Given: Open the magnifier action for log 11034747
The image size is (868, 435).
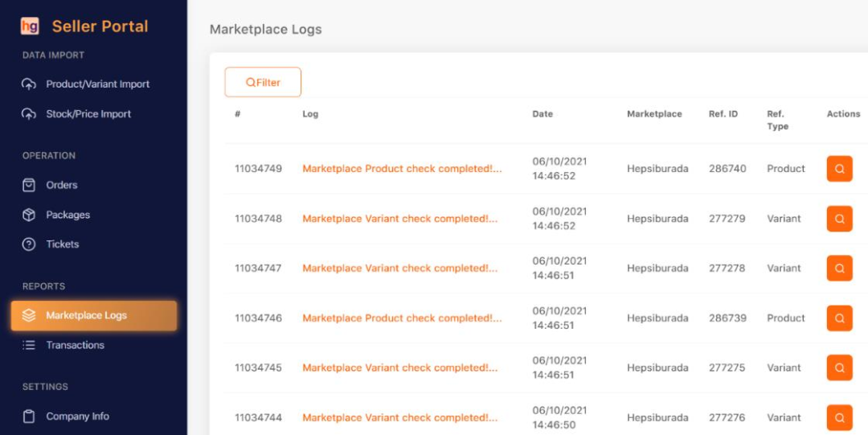Looking at the screenshot, I should pos(839,269).
